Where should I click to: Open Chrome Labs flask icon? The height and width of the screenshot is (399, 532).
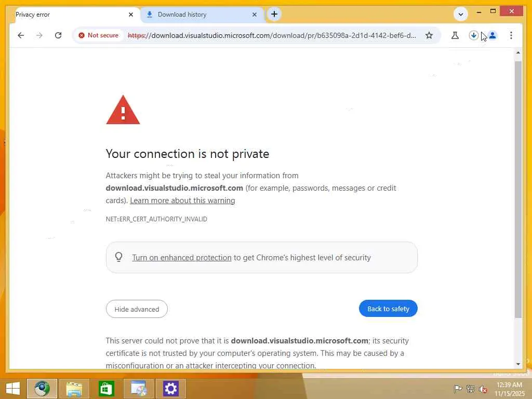point(455,35)
